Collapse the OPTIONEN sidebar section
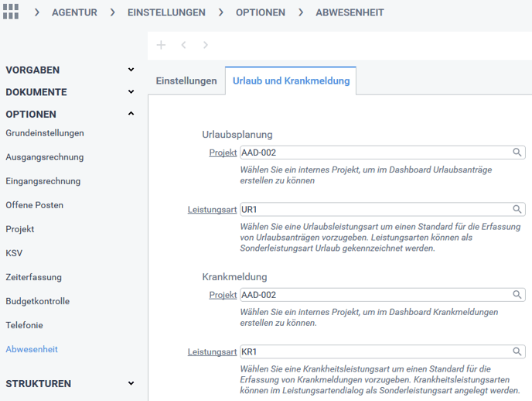Image resolution: width=532 pixels, height=401 pixels. [131, 114]
